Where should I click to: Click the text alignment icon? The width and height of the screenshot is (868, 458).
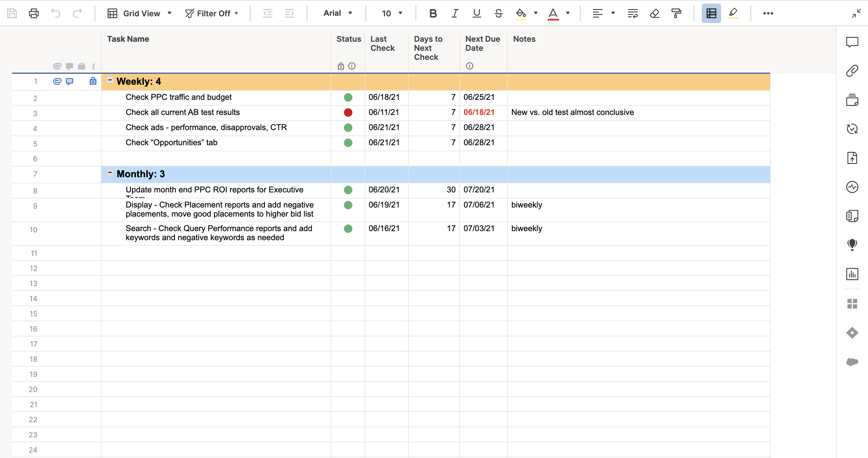pos(598,13)
